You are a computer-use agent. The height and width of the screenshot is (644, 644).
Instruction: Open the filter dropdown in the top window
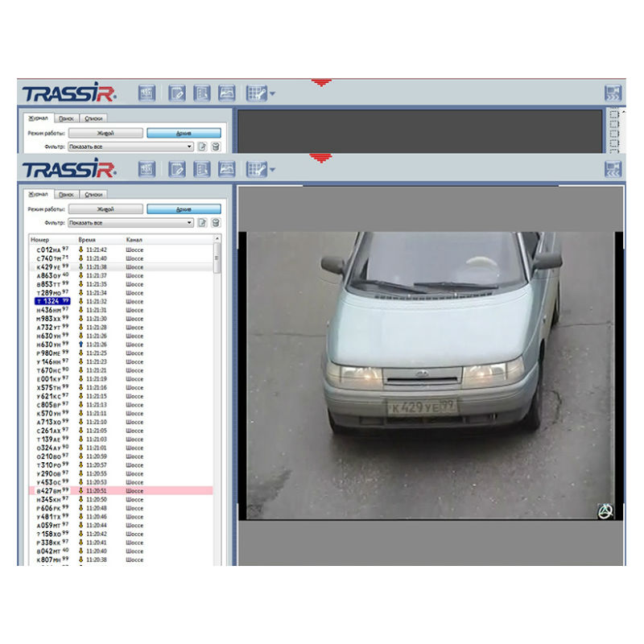click(190, 147)
